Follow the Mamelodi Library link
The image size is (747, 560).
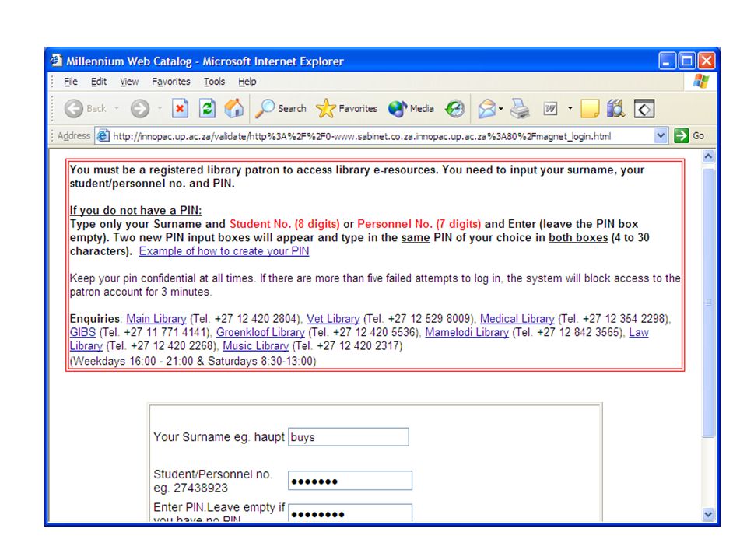(467, 332)
